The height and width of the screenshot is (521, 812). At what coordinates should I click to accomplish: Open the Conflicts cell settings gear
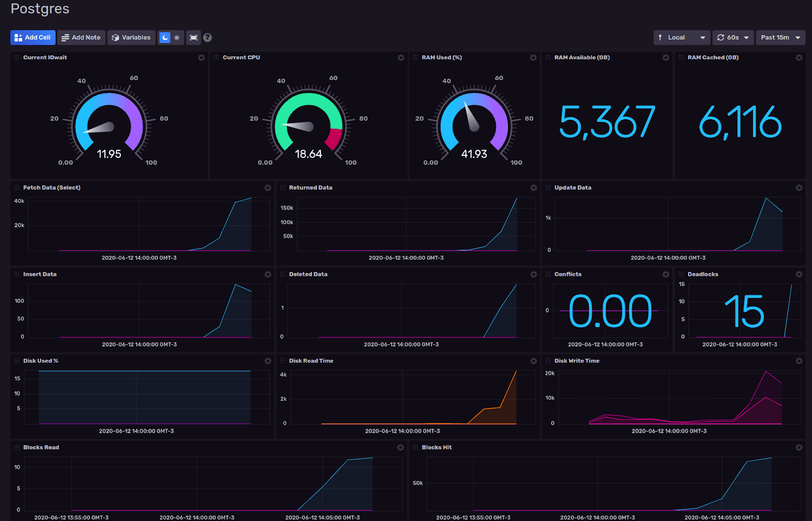(665, 274)
